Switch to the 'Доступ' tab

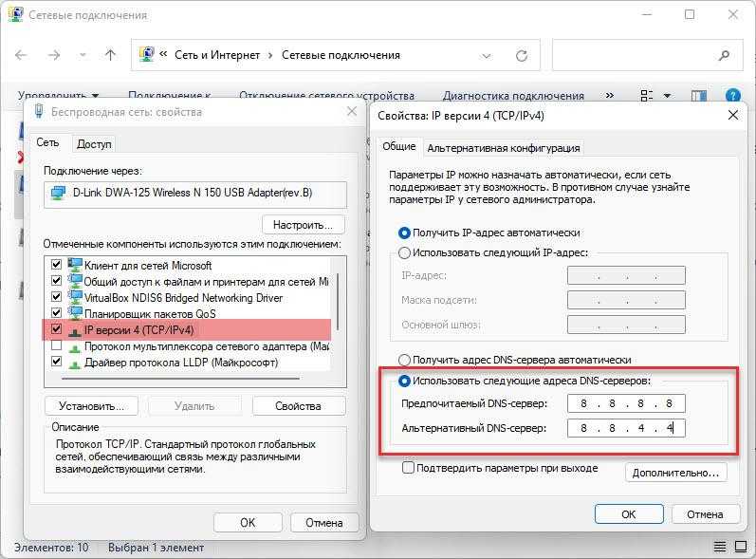[x=94, y=143]
